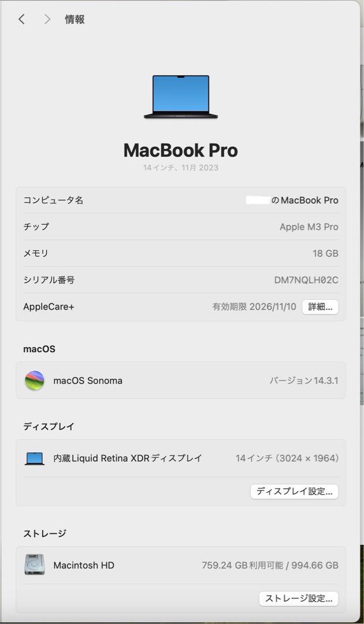This screenshot has height=624, width=364.
Task: Click the serial number DM7NQLH02C
Action: pyautogui.click(x=306, y=280)
